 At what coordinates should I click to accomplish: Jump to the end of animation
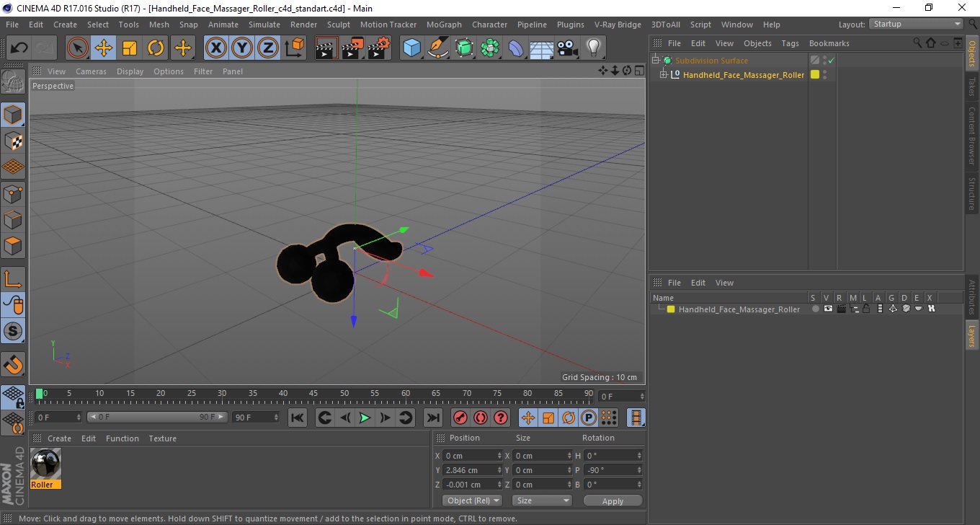point(432,418)
